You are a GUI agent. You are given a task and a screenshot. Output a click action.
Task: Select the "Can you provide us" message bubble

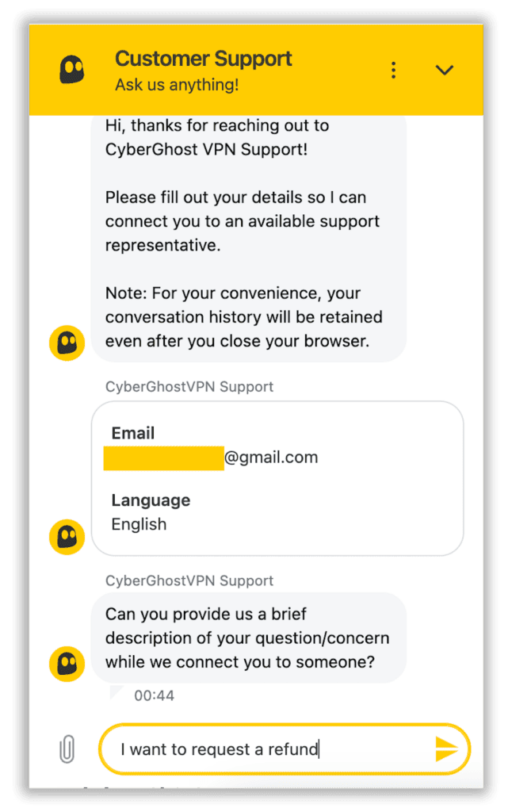coord(248,638)
